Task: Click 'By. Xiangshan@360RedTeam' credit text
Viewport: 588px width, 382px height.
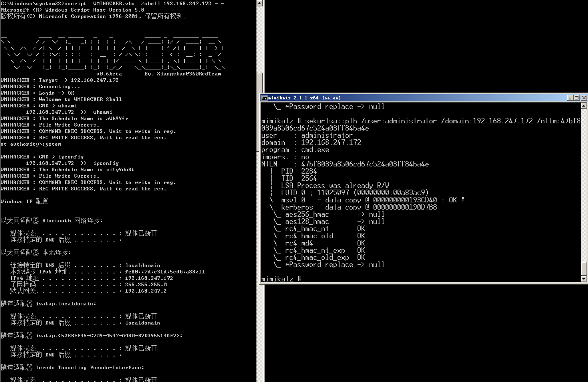Action: click(x=183, y=73)
